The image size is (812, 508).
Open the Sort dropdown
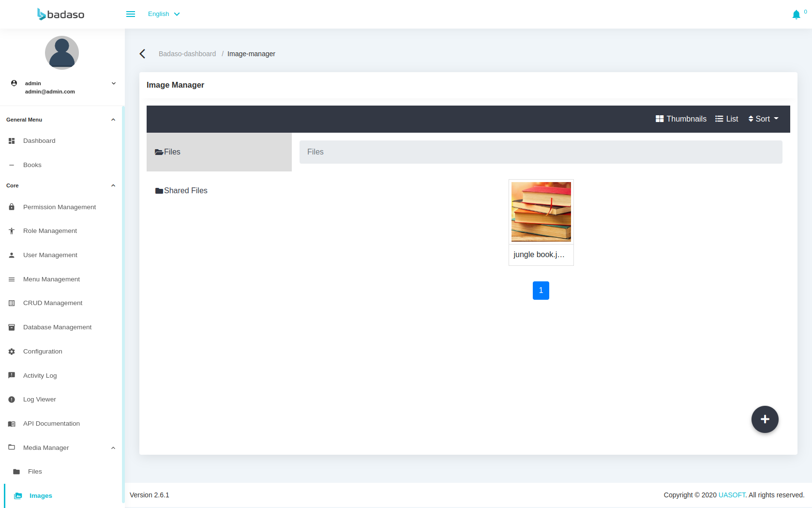[x=763, y=119]
